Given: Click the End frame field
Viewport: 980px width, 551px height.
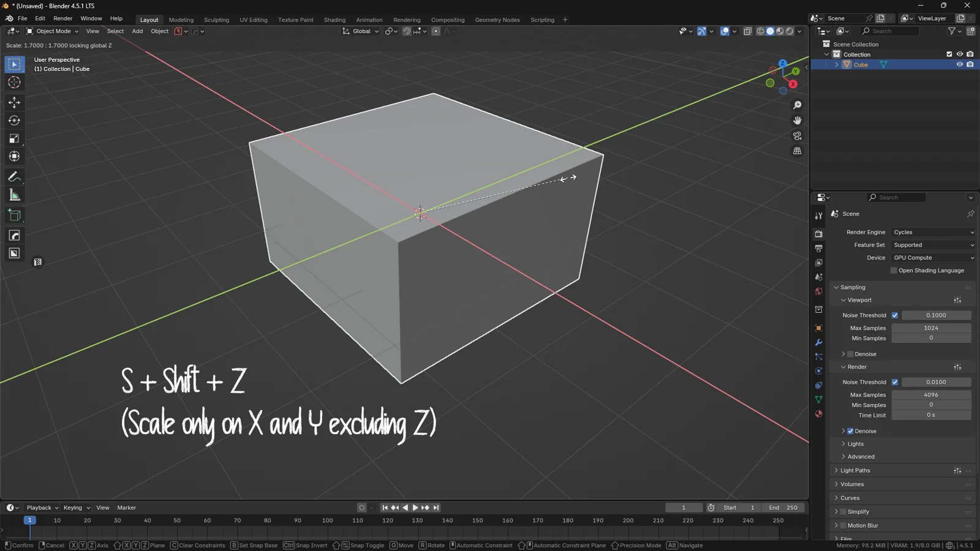Looking at the screenshot, I should (783, 508).
